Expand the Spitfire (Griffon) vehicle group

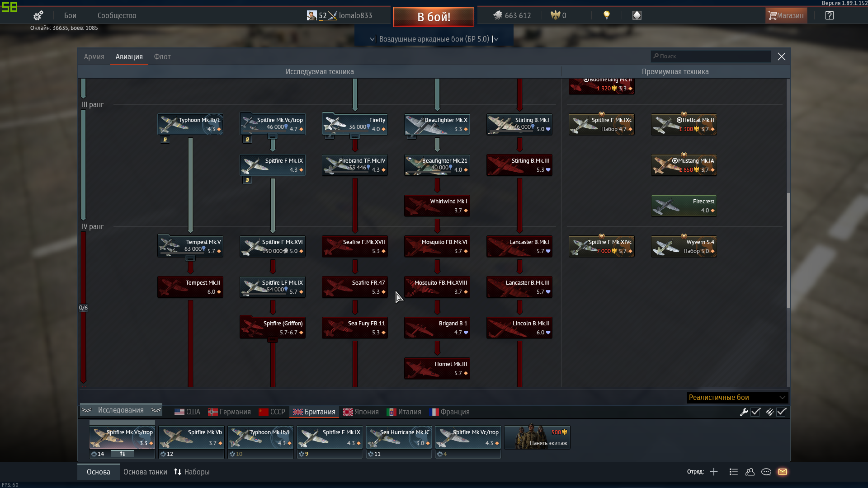(272, 339)
